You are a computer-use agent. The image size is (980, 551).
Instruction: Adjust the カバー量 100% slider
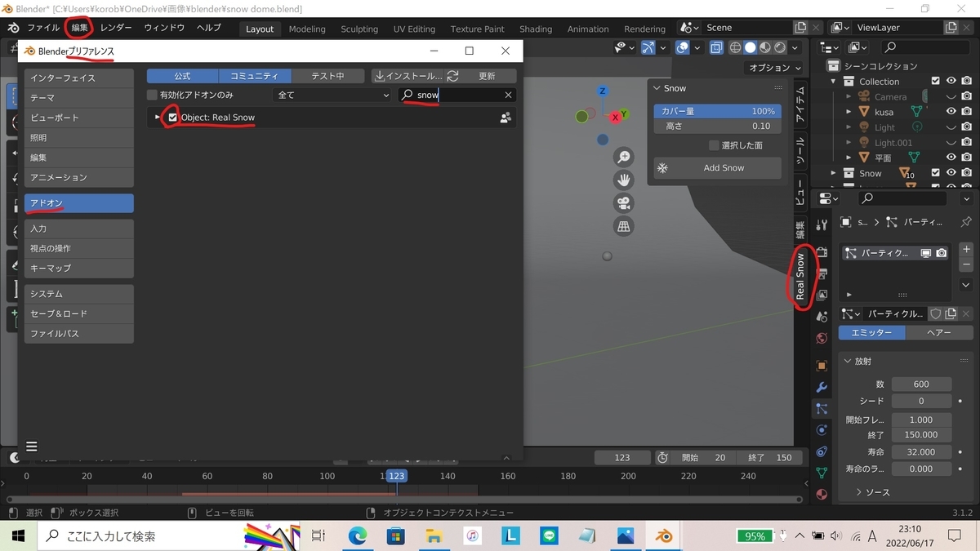point(717,111)
